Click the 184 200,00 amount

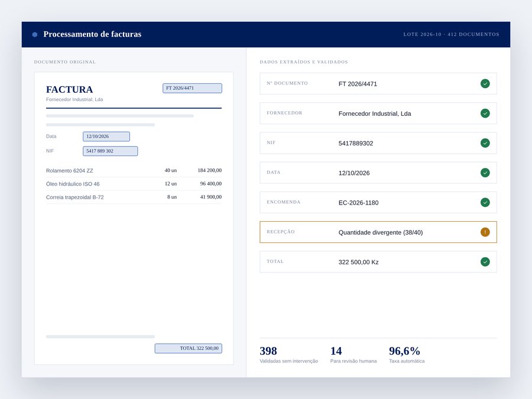(210, 170)
